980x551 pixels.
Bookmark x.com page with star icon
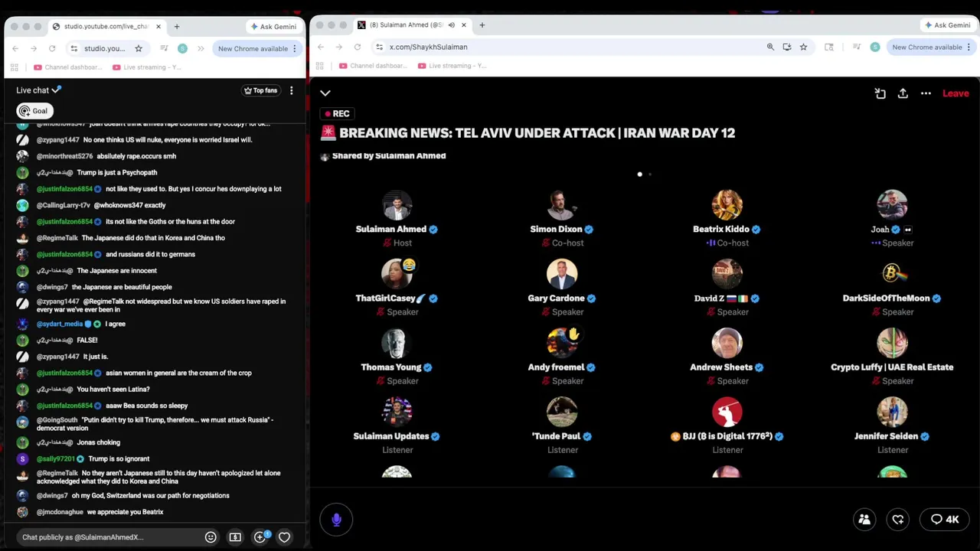[x=803, y=47]
